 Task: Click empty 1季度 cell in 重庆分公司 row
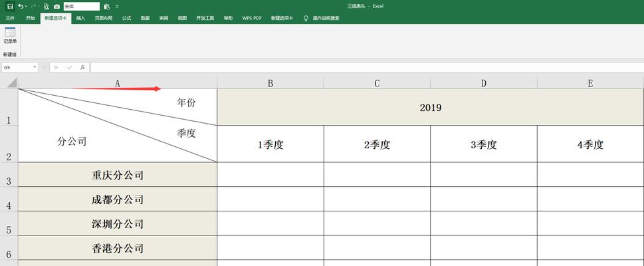[x=270, y=174]
